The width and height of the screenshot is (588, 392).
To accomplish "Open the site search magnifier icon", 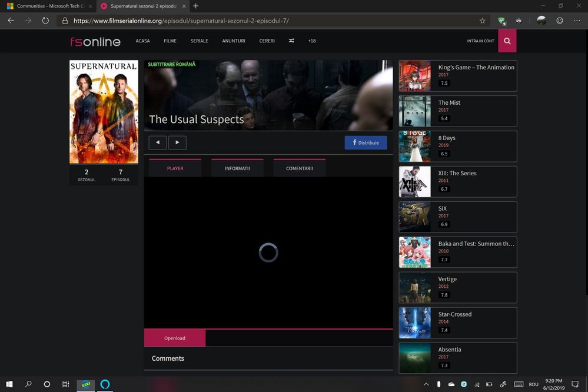I will [506, 41].
